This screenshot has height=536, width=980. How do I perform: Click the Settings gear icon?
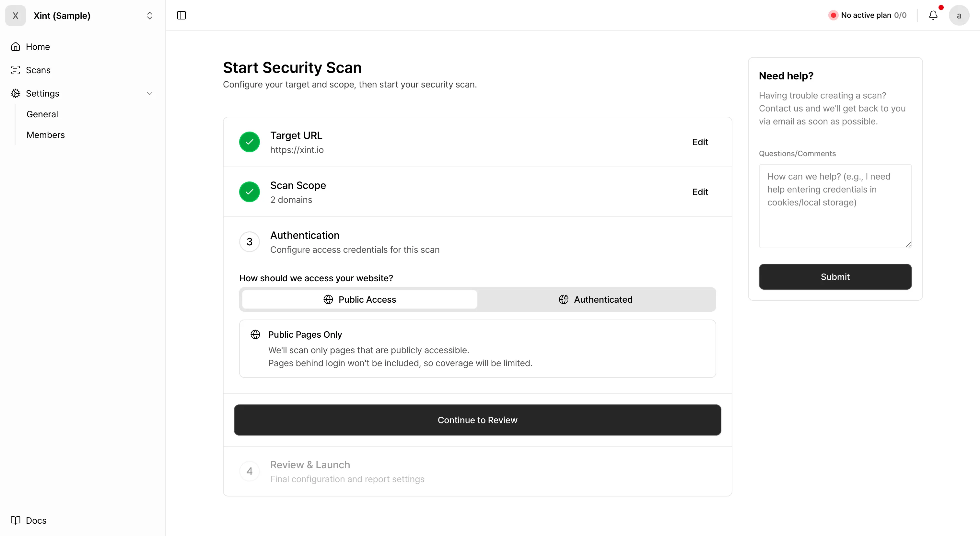tap(15, 93)
